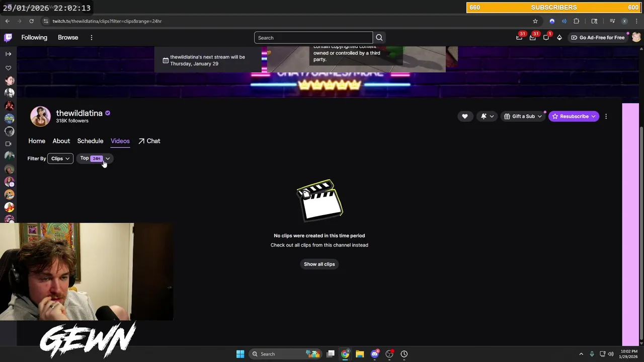Viewport: 644px width, 362px height.
Task: Open the Following page
Action: 34,38
